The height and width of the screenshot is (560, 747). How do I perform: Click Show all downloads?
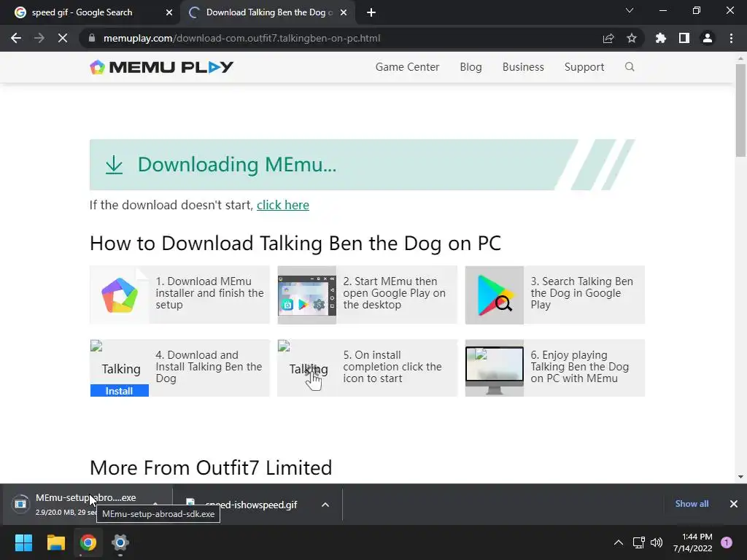coord(692,504)
